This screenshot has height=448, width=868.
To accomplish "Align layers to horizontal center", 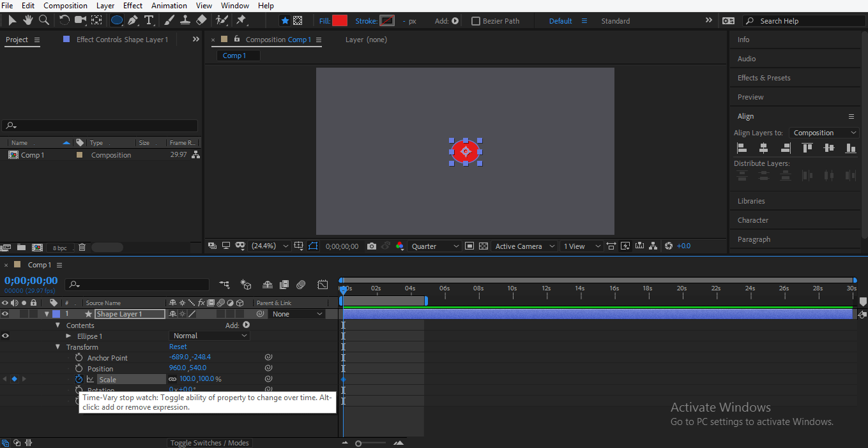I will [763, 148].
